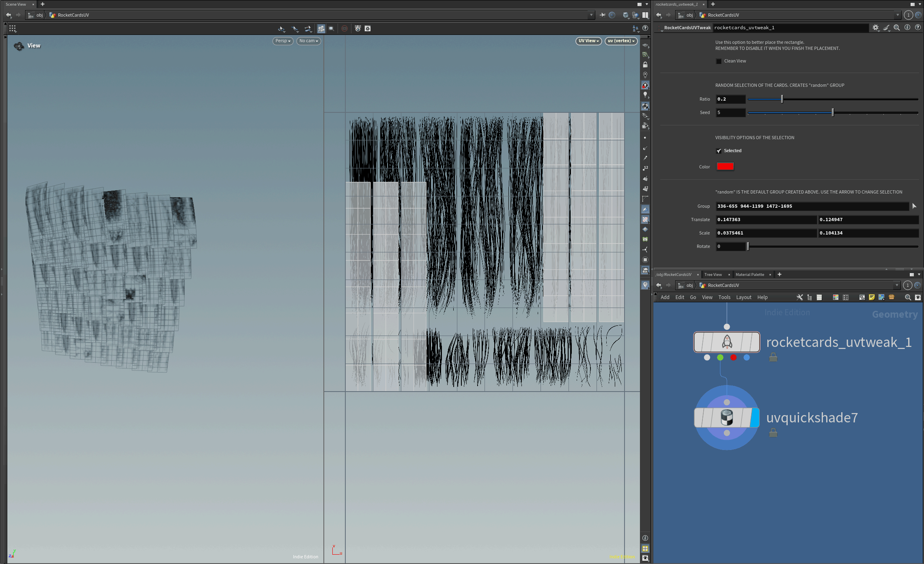
Task: Open node info icon in parameter header
Action: pos(907,28)
